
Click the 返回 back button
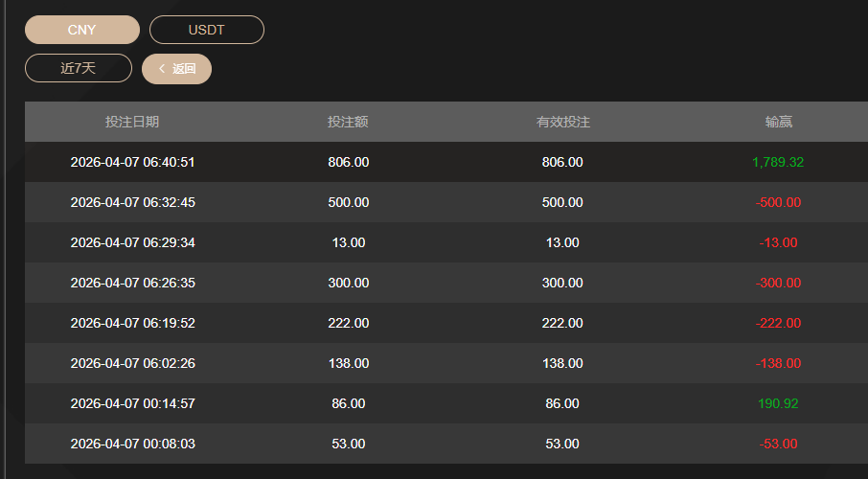[176, 69]
